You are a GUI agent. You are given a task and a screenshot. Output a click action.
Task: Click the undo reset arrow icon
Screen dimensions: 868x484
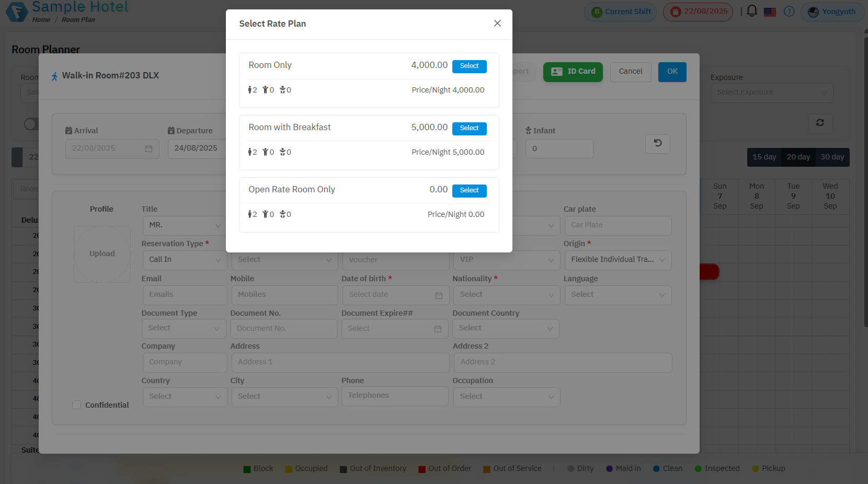coord(657,143)
